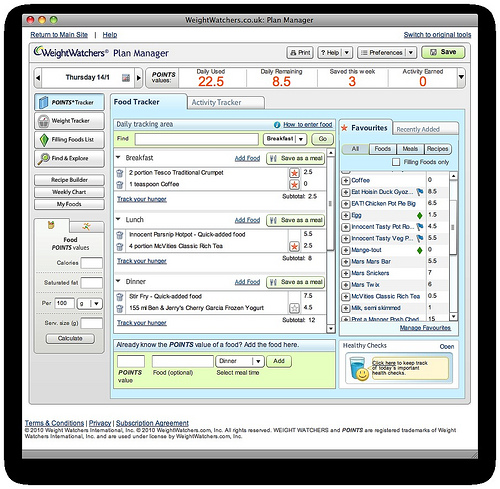Show All favourites
Image resolution: width=500 pixels, height=489 pixels.
pos(355,149)
